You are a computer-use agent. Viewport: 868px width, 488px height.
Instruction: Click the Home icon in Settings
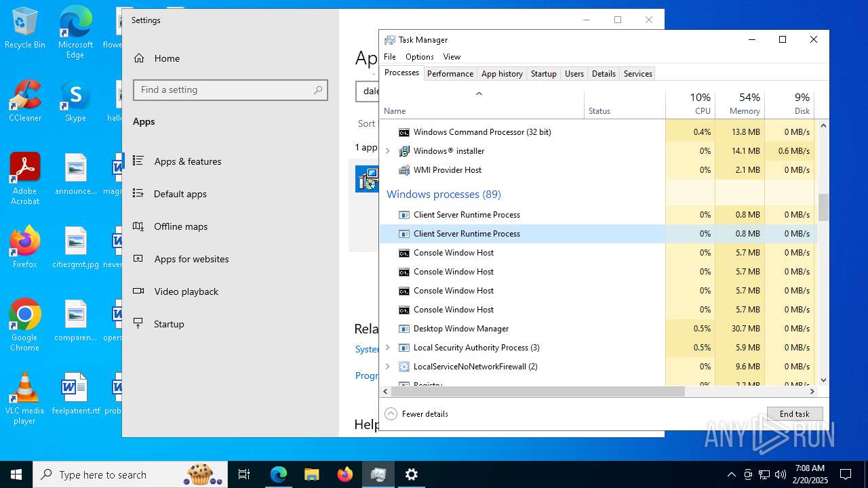139,58
